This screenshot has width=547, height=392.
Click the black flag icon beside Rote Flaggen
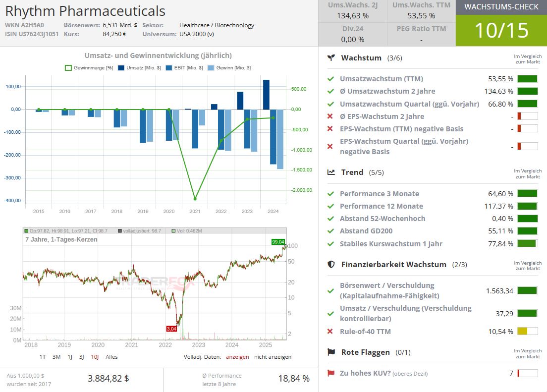tap(331, 352)
